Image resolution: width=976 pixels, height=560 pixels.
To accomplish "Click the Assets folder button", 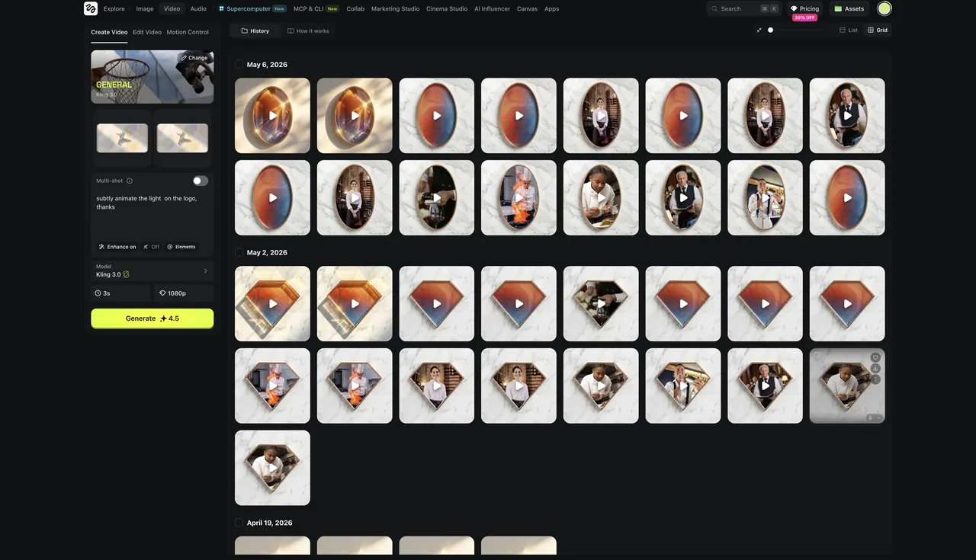I will click(849, 8).
